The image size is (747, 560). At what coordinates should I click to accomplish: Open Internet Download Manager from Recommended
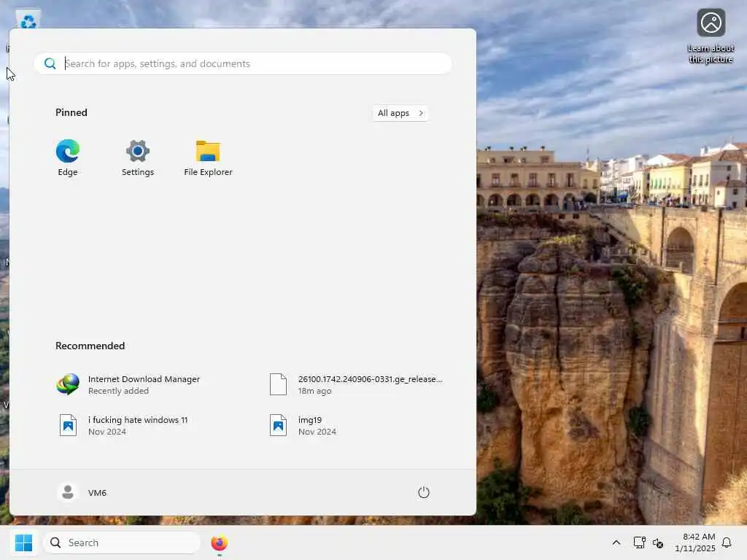click(128, 385)
